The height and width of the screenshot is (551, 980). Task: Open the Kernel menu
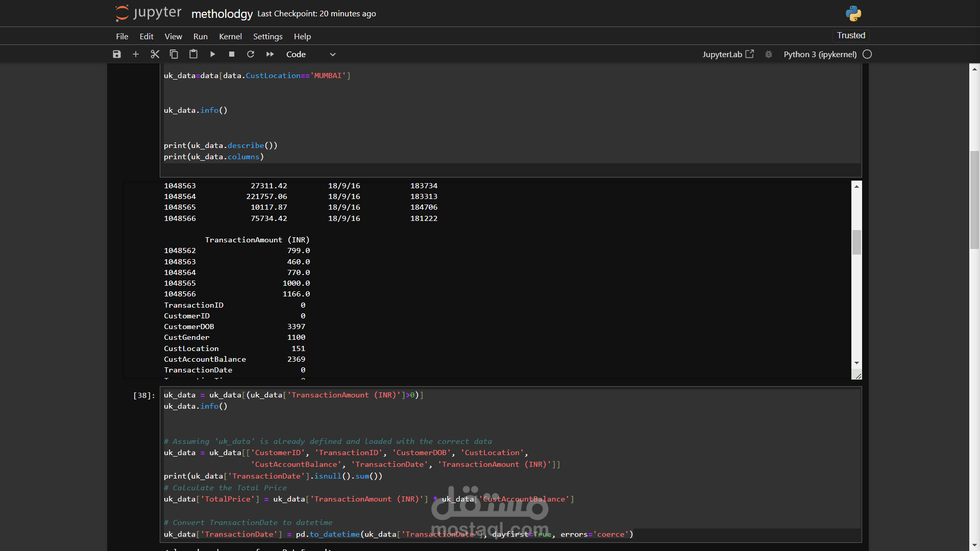(230, 36)
